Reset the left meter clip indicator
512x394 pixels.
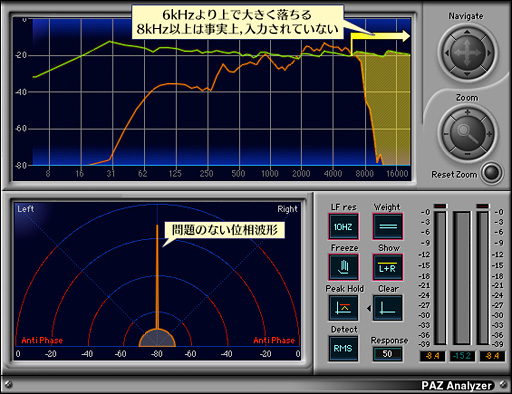click(x=440, y=206)
